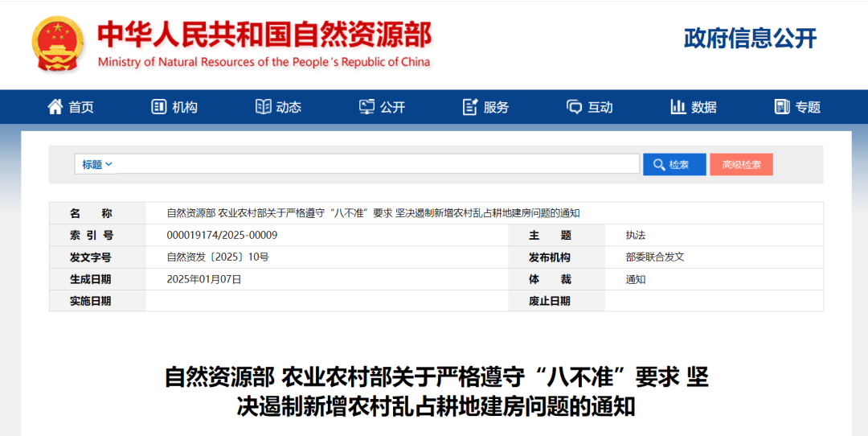
Task: Click the 体裁 label cell
Action: (x=556, y=279)
